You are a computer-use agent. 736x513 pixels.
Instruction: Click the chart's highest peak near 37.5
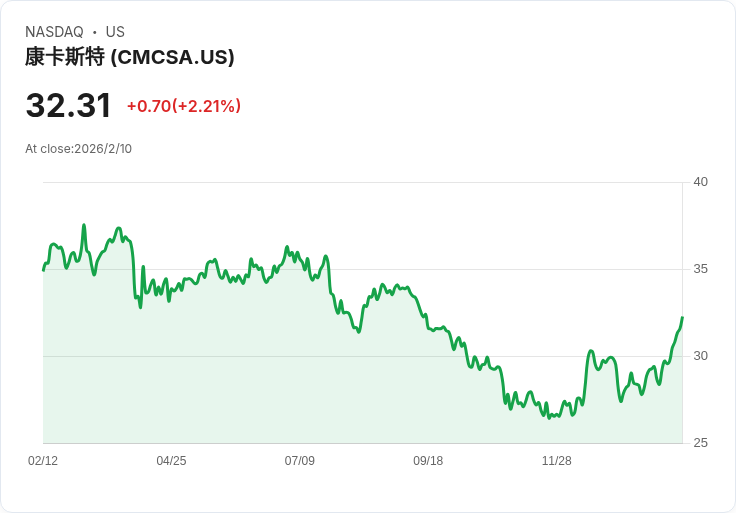pos(84,225)
